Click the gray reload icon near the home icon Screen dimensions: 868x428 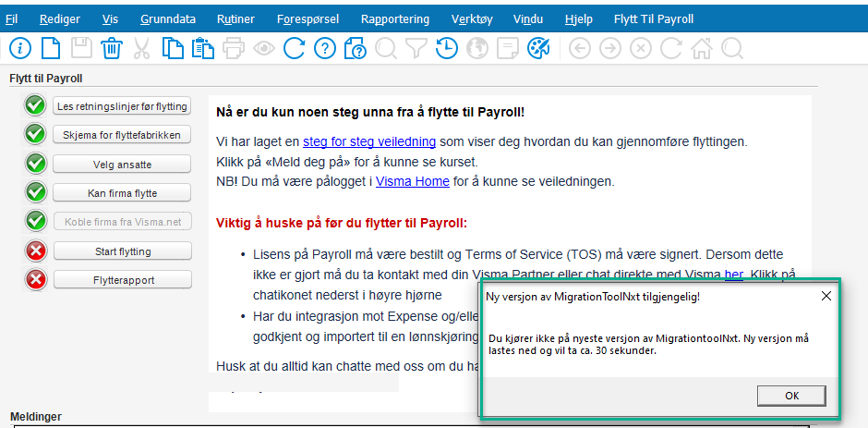(x=671, y=49)
